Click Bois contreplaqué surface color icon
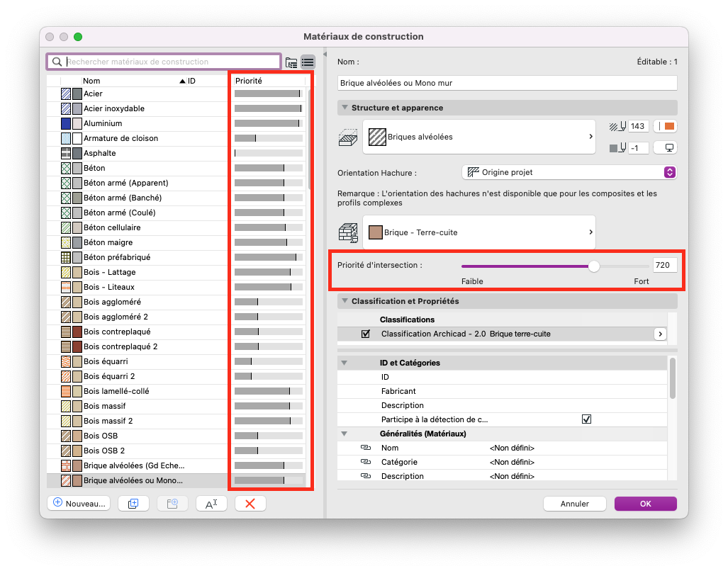Viewport: 728px width, 571px height. tap(77, 332)
